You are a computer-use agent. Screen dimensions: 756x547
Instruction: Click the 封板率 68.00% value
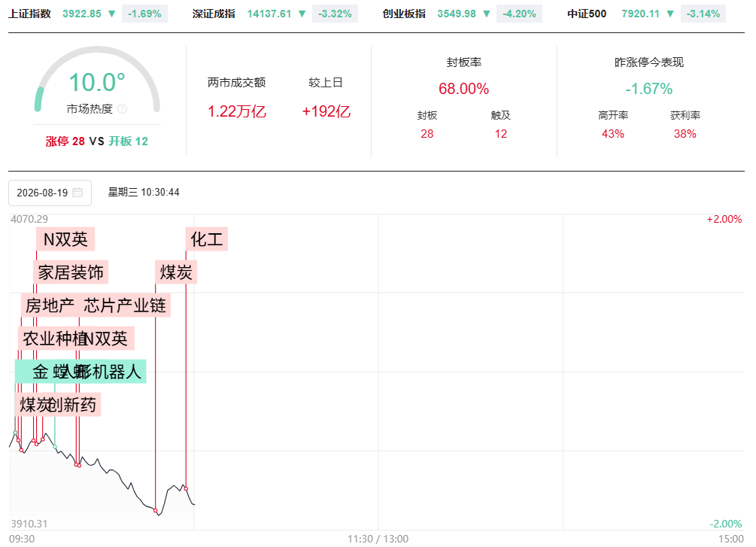pos(464,89)
